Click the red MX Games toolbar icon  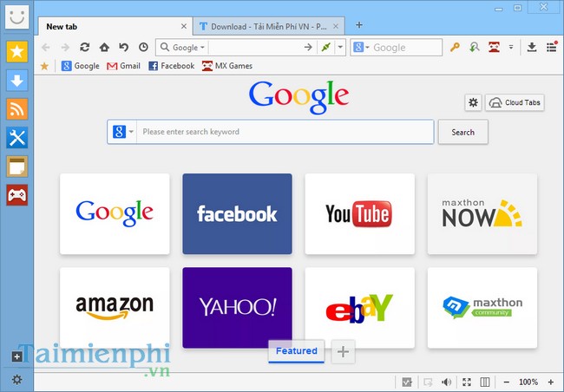click(495, 47)
